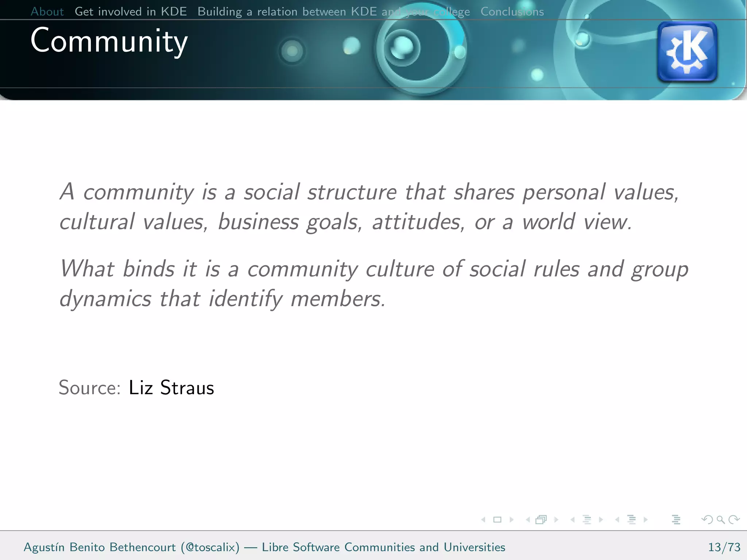Click the go-back curved arrow icon
747x560 pixels.
(707, 520)
